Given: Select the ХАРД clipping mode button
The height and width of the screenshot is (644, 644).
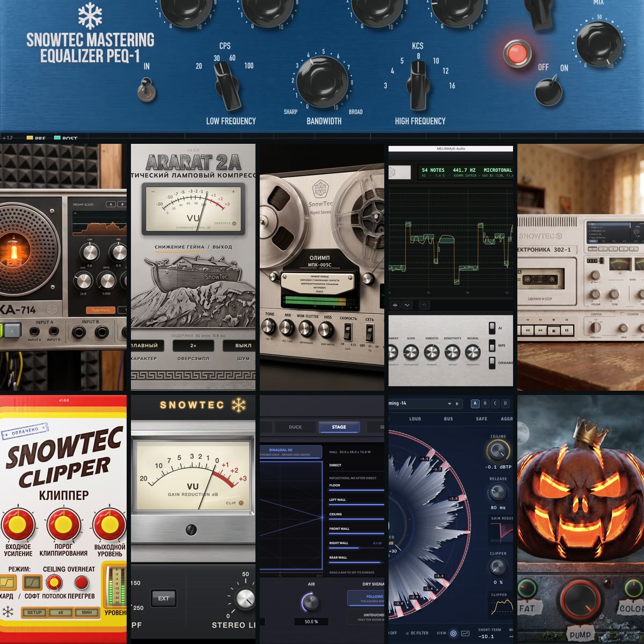Looking at the screenshot, I should click(8, 582).
